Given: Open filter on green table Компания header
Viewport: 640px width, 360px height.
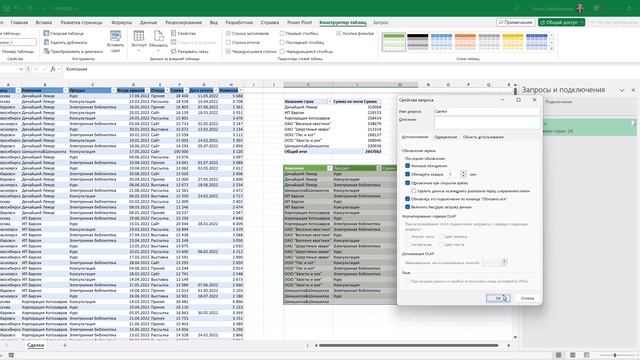Looking at the screenshot, I should tap(329, 168).
